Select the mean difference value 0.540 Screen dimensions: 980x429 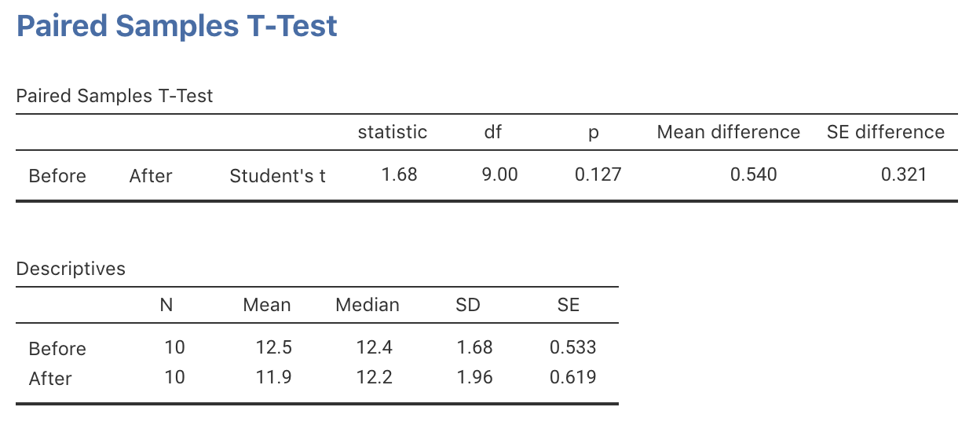point(753,174)
